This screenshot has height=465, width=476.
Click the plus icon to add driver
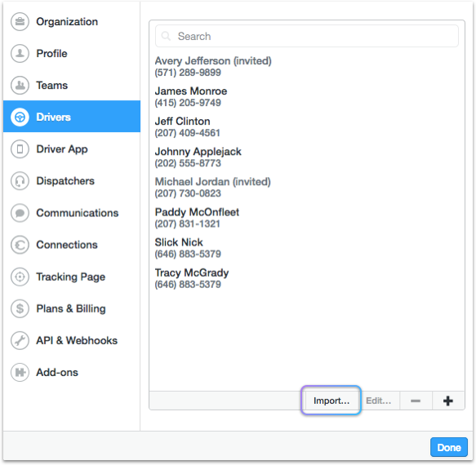click(x=448, y=401)
